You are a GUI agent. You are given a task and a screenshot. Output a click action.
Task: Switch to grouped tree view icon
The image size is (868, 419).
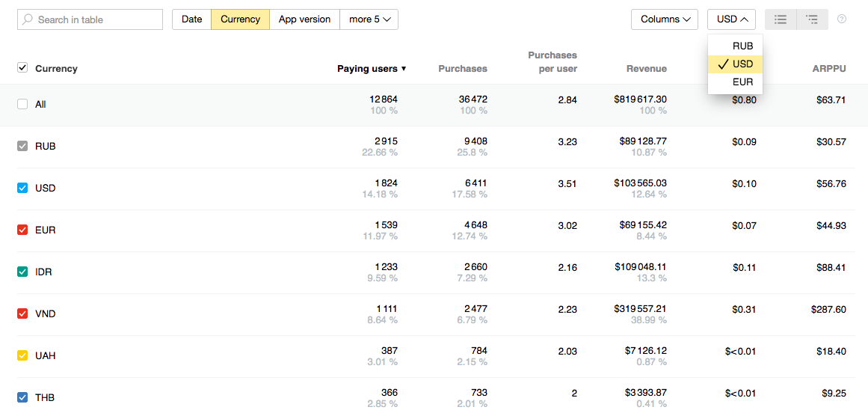pos(812,19)
